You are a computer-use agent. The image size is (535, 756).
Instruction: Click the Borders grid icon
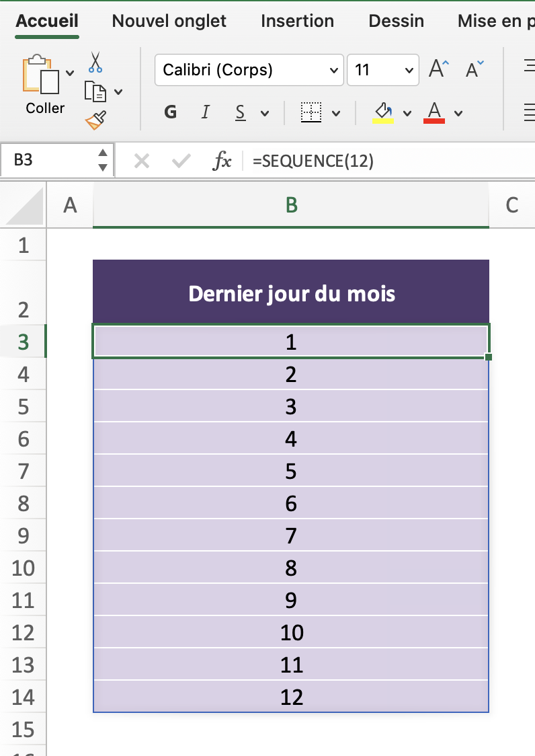(311, 112)
